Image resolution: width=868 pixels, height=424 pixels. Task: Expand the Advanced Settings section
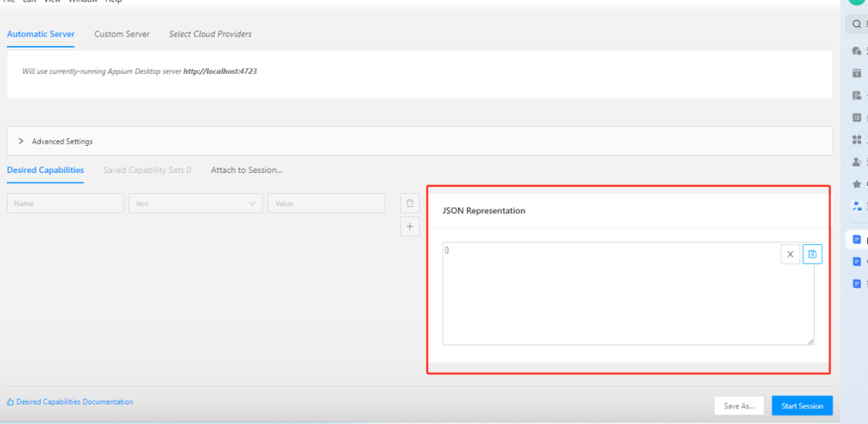420,141
